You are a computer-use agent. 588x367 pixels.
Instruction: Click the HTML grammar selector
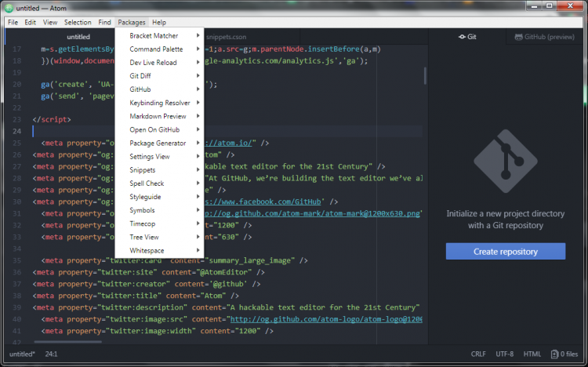[x=532, y=354]
